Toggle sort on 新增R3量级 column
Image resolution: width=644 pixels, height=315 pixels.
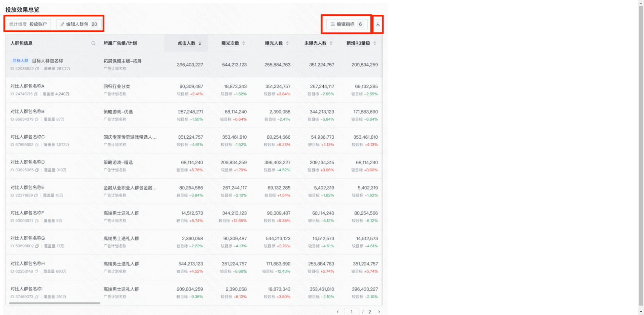coord(374,43)
